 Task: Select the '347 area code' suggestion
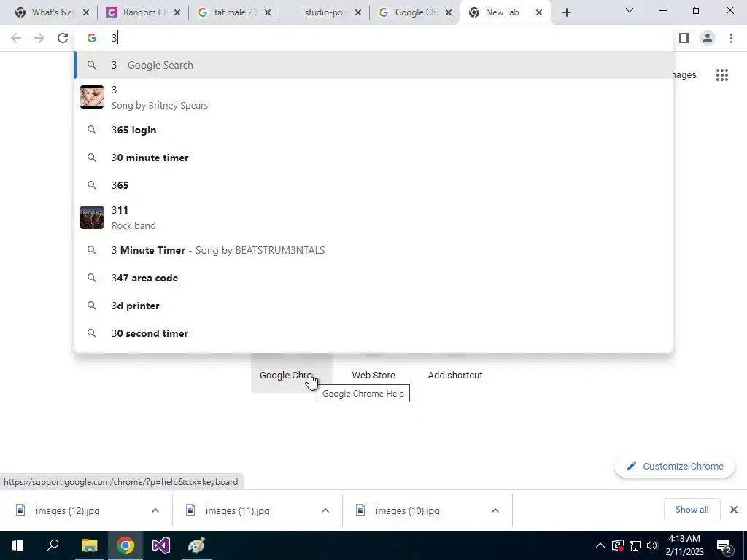pos(373,278)
